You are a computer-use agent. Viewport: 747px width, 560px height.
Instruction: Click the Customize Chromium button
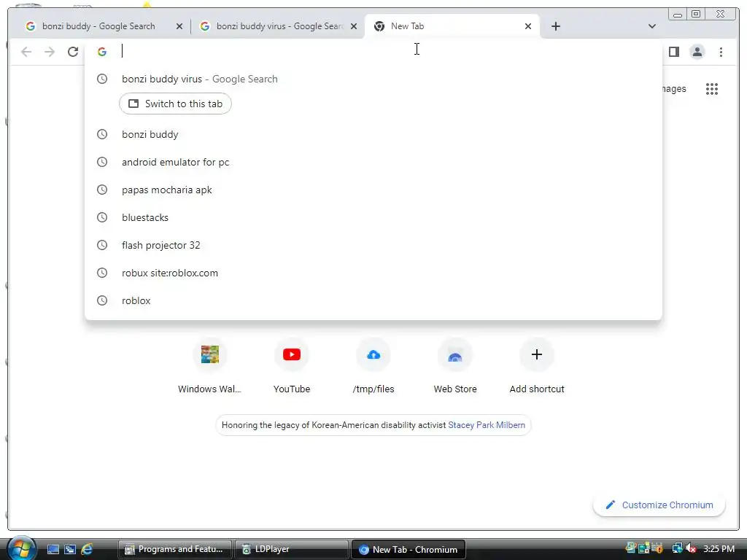point(659,505)
